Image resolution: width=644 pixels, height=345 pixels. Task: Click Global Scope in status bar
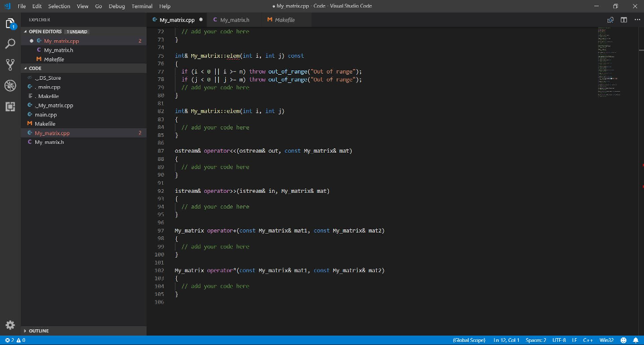click(469, 340)
